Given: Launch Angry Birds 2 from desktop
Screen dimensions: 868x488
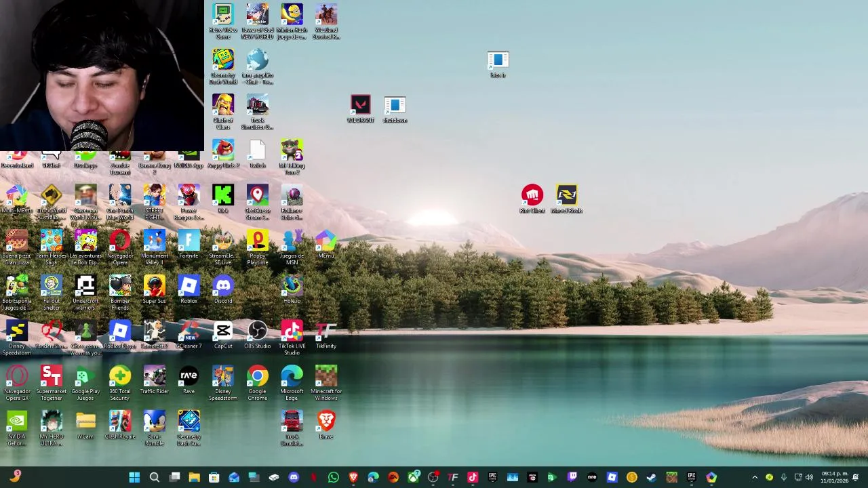Looking at the screenshot, I should coord(223,154).
